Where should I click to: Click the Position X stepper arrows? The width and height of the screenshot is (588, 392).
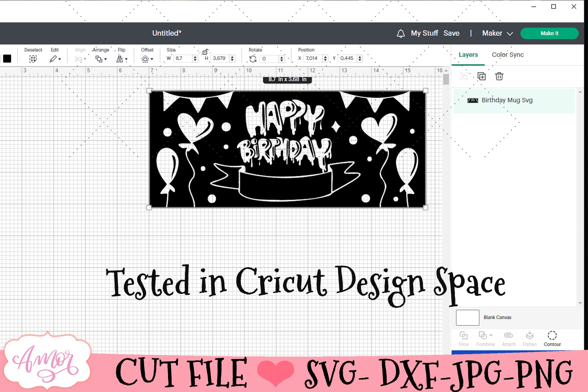(x=325, y=58)
